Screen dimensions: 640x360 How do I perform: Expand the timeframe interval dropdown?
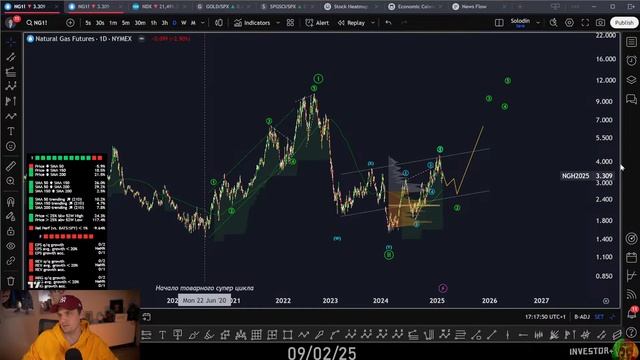(x=202, y=23)
